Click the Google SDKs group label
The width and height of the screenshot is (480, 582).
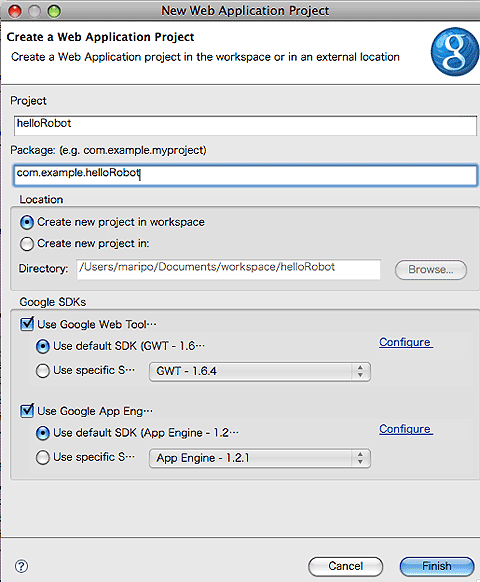click(x=52, y=302)
